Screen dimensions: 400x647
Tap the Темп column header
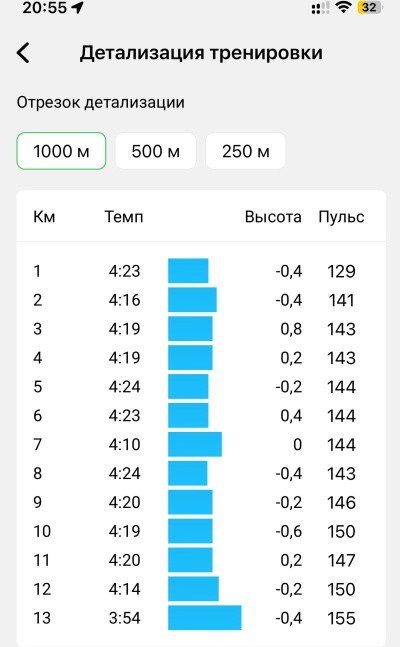point(124,217)
